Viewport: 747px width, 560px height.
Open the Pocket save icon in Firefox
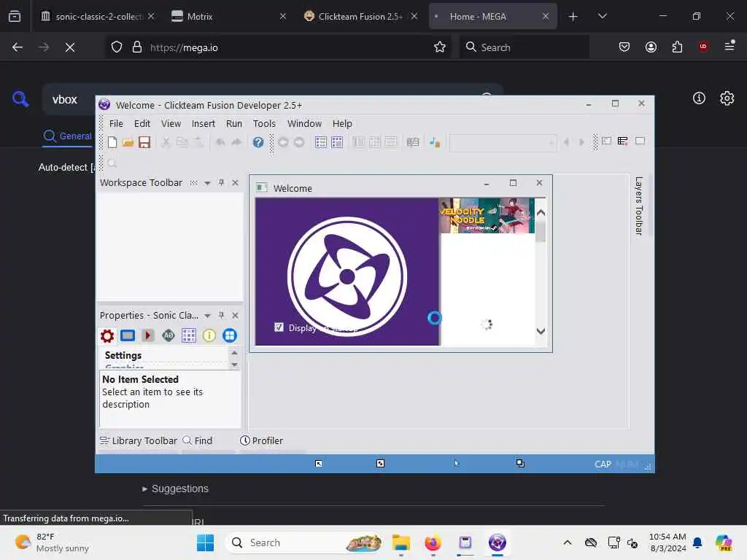[624, 47]
